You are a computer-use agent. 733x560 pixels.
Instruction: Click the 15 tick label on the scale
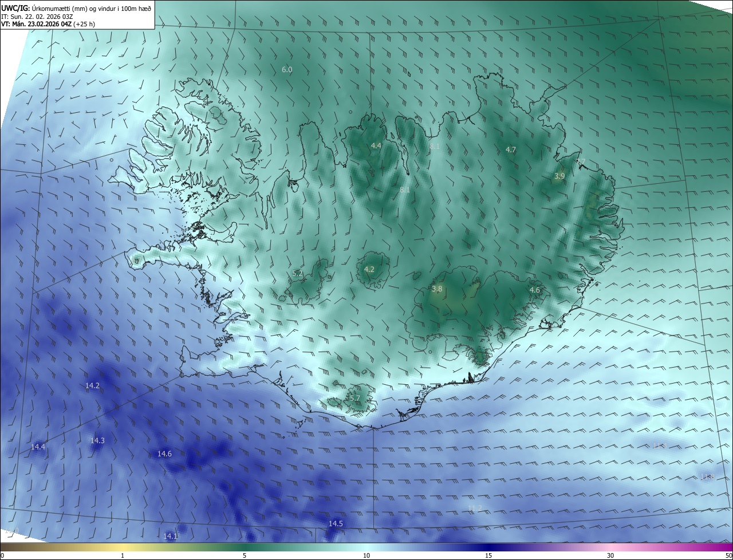pos(488,555)
